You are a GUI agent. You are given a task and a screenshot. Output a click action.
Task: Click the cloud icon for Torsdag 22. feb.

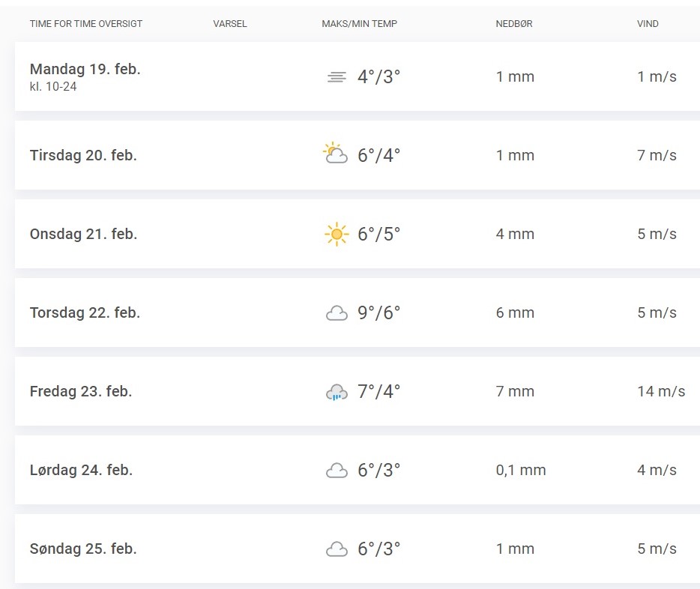point(337,313)
